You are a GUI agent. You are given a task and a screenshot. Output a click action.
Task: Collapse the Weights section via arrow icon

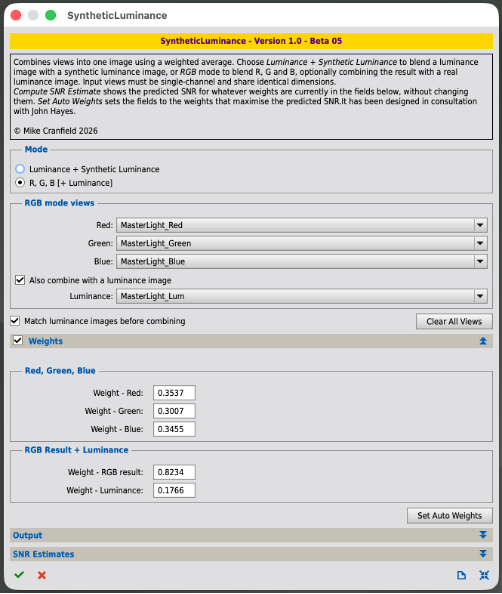click(x=483, y=341)
